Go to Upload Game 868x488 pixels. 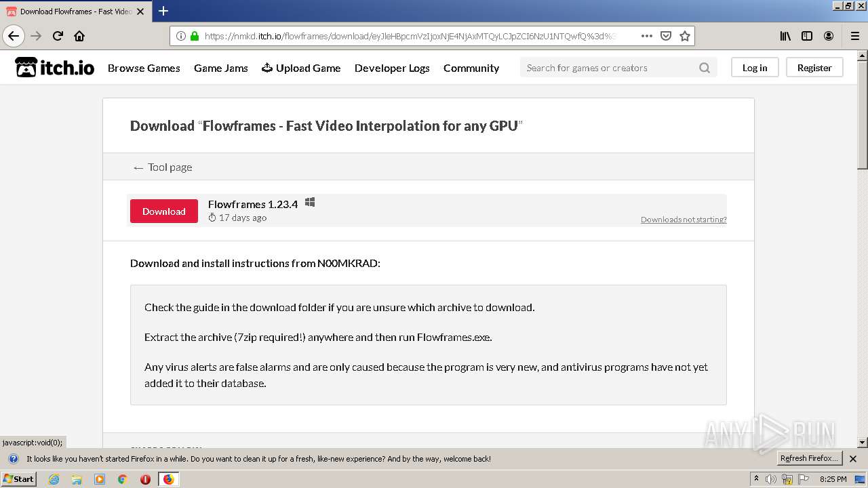tap(301, 68)
